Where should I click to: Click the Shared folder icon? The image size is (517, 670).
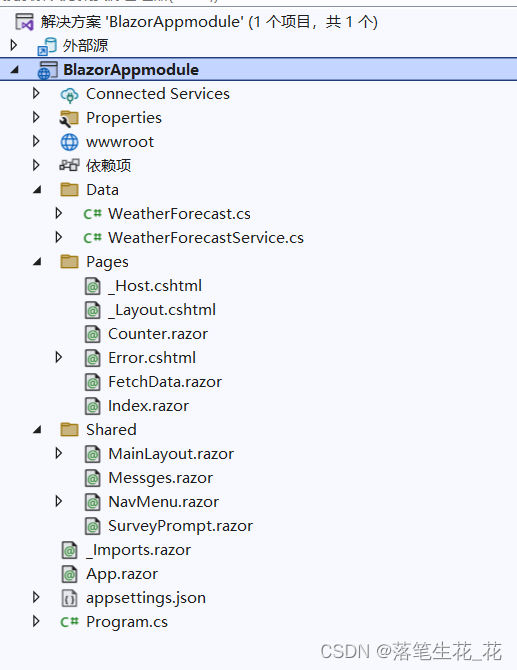(x=69, y=429)
